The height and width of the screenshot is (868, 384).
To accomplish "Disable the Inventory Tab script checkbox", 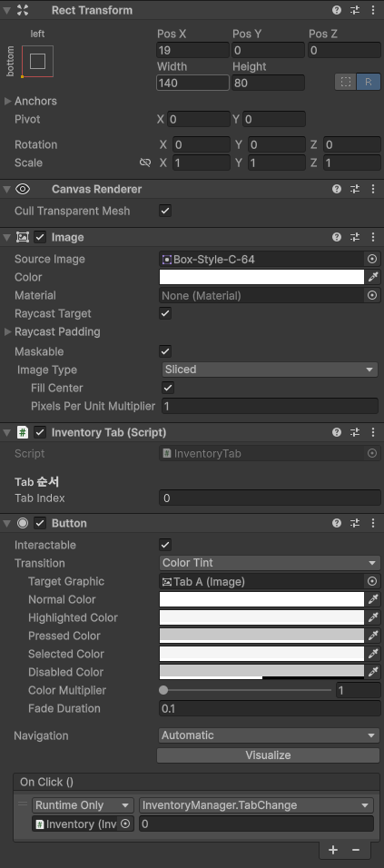I will 40,432.
